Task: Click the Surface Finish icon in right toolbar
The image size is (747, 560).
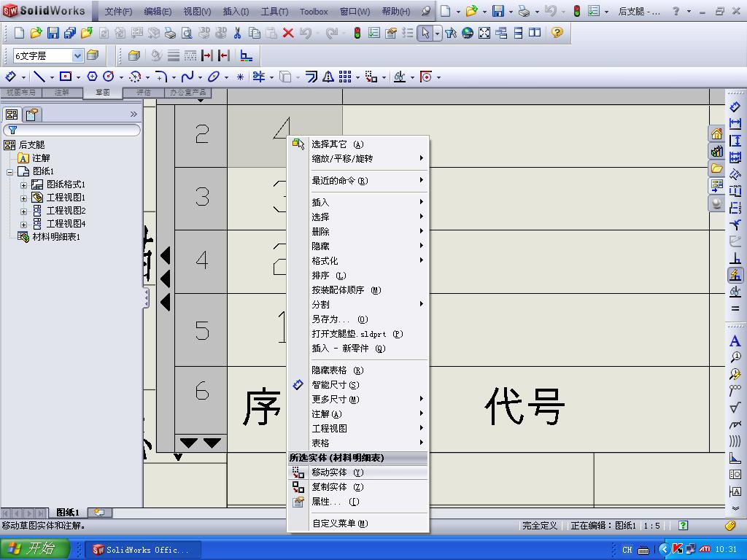Action: 735,408
